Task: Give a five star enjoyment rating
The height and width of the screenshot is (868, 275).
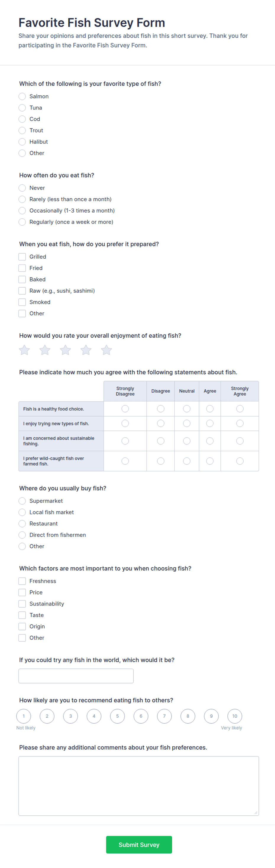Action: click(106, 350)
